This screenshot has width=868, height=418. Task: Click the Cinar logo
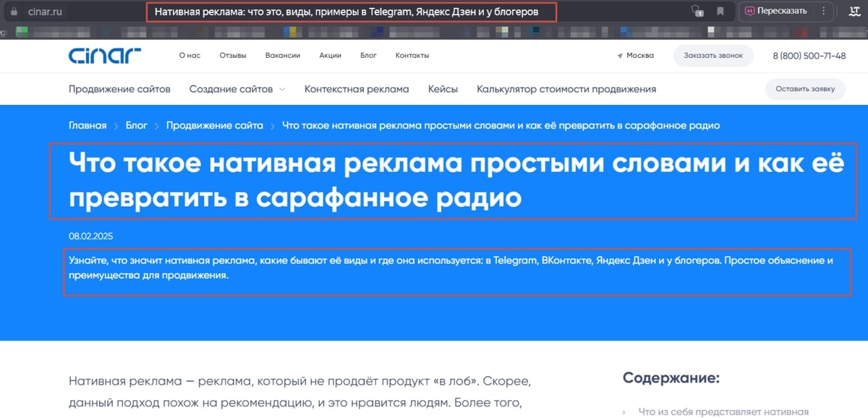click(x=104, y=56)
